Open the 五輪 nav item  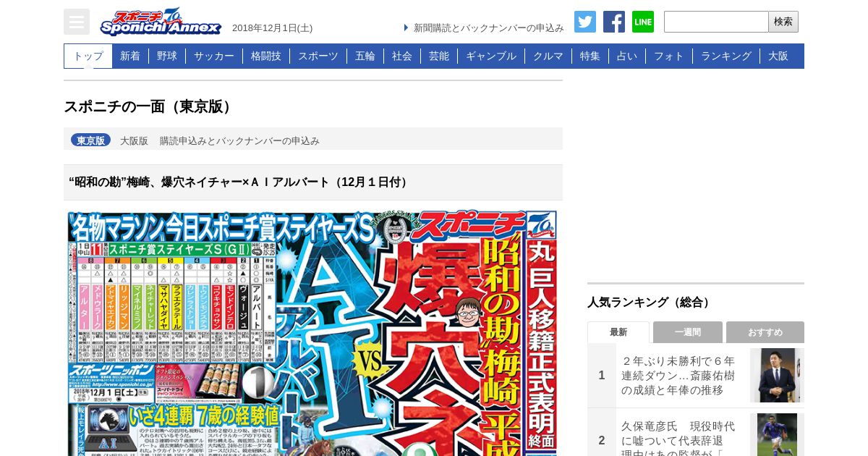click(x=365, y=56)
